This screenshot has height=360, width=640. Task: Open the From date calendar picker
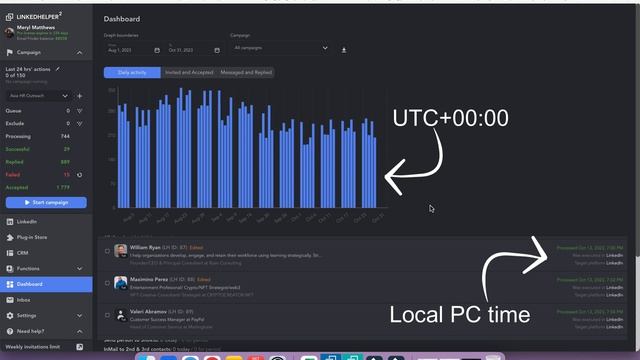157,50
